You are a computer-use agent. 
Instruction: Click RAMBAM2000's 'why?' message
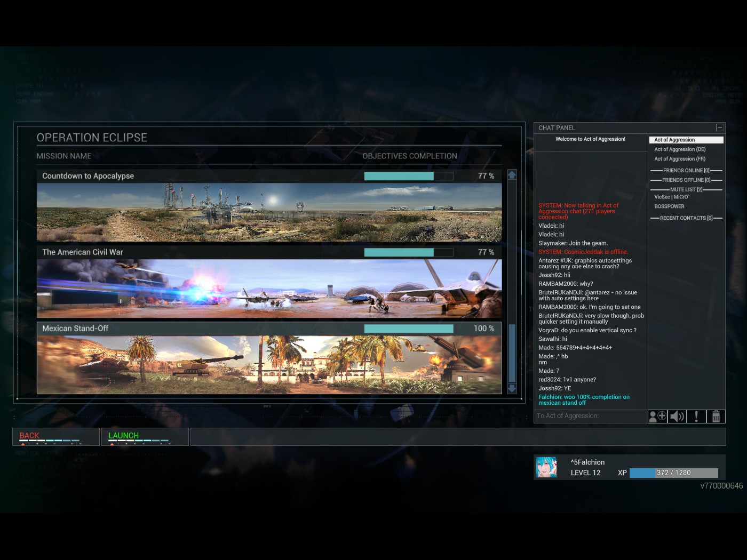[x=566, y=284]
